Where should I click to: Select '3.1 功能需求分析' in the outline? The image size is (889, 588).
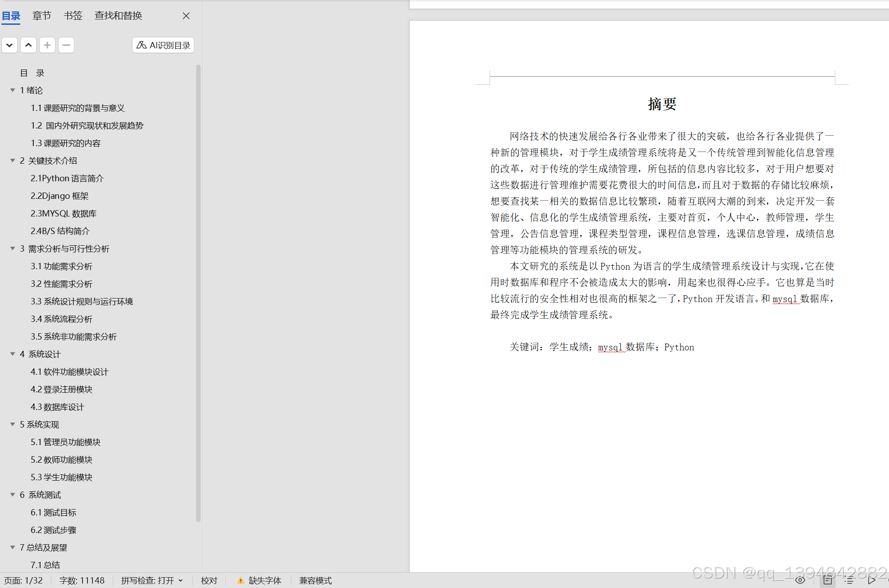(61, 266)
